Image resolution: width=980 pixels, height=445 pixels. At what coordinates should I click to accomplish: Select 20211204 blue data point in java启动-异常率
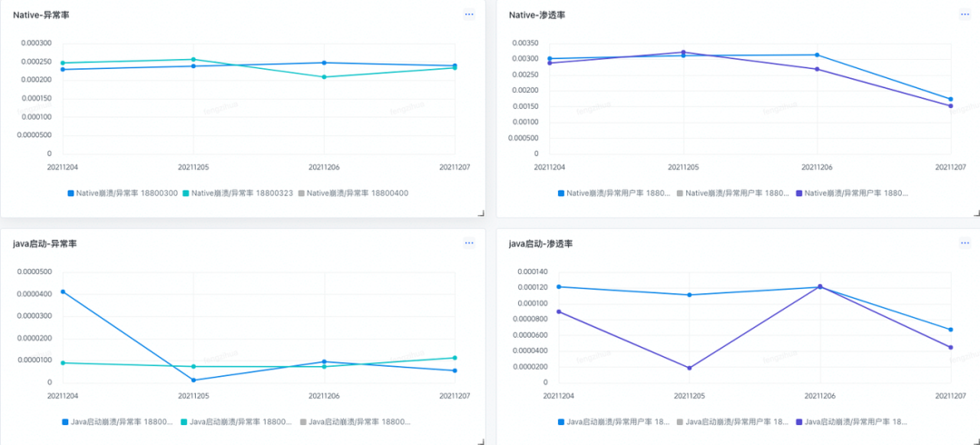pos(63,292)
